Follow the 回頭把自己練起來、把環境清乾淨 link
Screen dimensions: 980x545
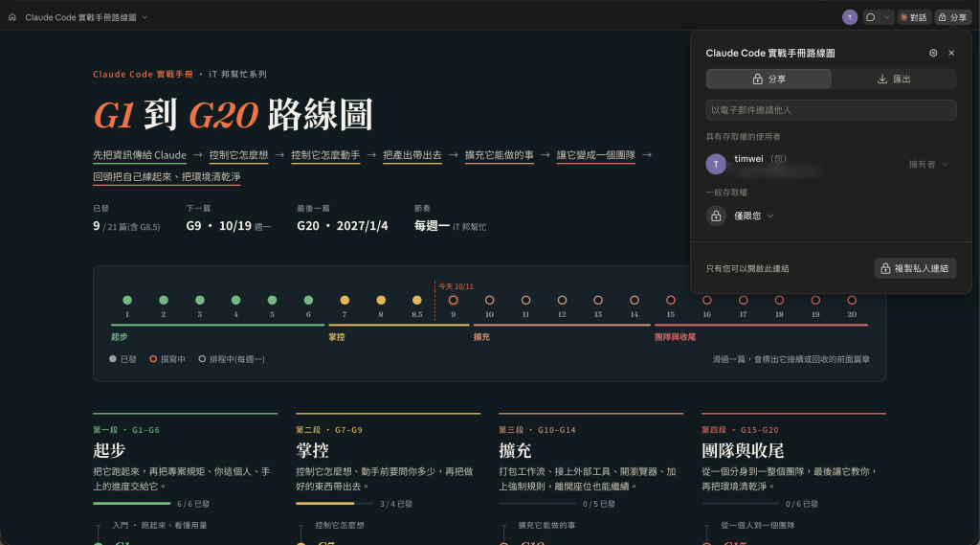167,177
